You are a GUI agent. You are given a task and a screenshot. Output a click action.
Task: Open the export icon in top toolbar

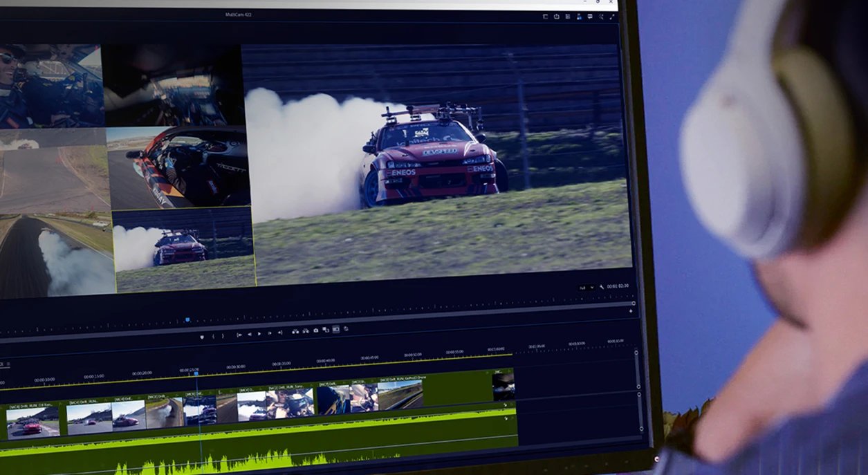557,17
